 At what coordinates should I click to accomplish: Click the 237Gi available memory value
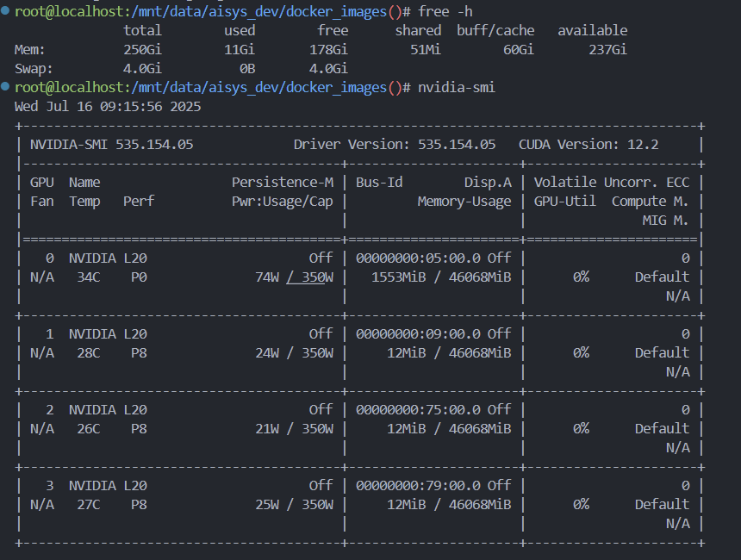(607, 50)
